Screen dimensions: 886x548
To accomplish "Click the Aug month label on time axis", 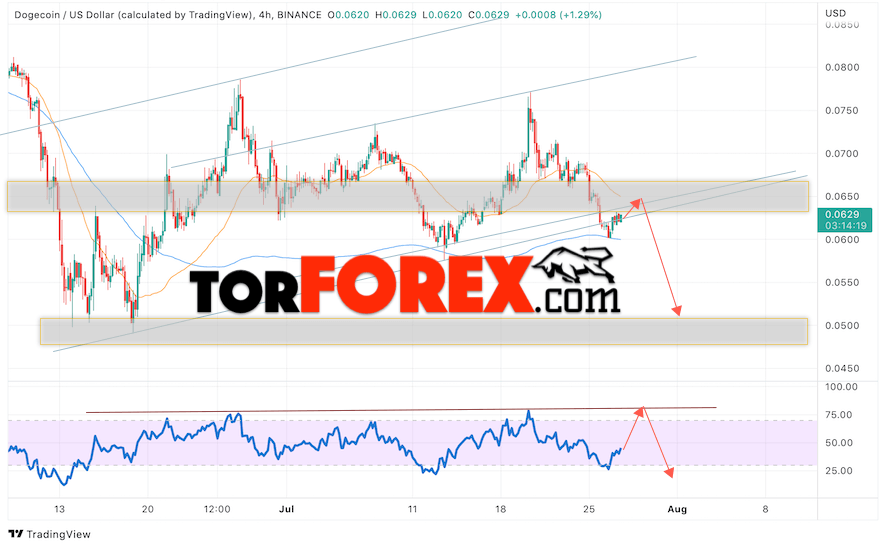I will 677,509.
